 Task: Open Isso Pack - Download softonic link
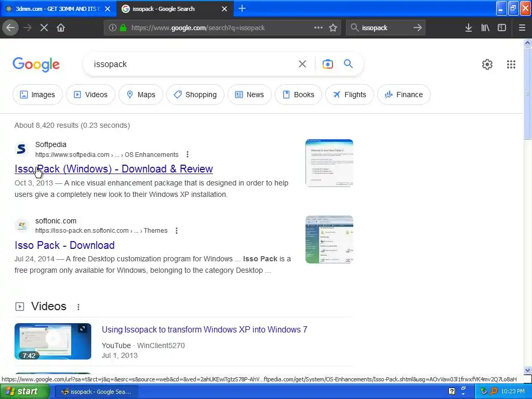(x=64, y=245)
